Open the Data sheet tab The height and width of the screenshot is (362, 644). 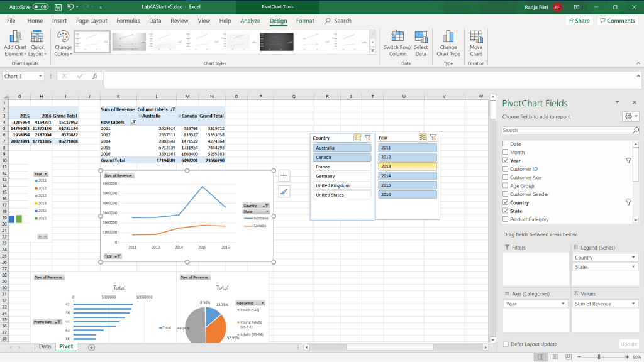[45, 347]
